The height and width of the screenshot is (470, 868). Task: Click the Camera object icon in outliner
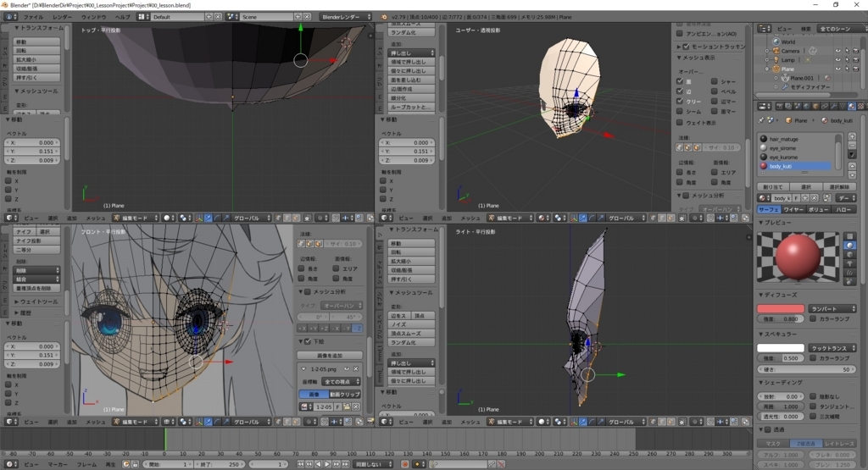775,51
